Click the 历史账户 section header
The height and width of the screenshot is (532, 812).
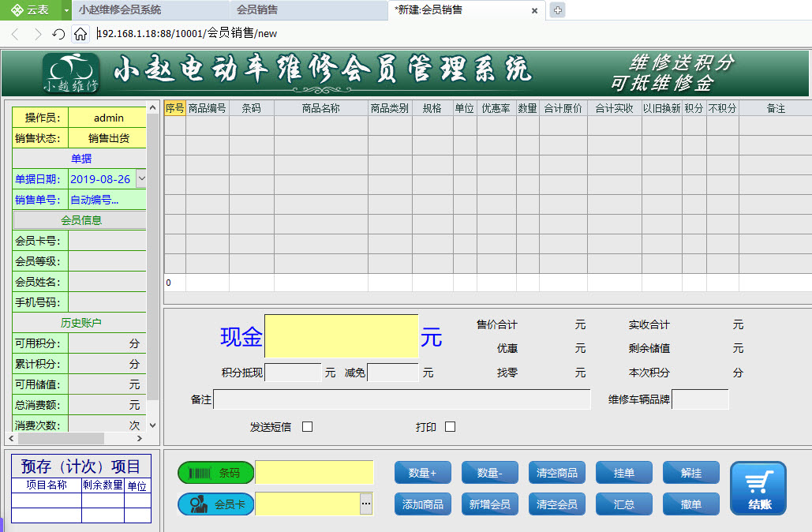point(80,323)
